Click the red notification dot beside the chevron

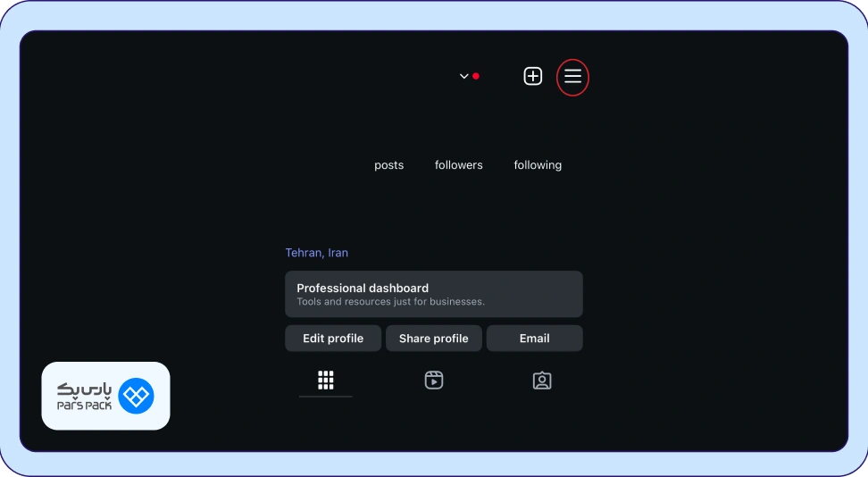click(476, 77)
